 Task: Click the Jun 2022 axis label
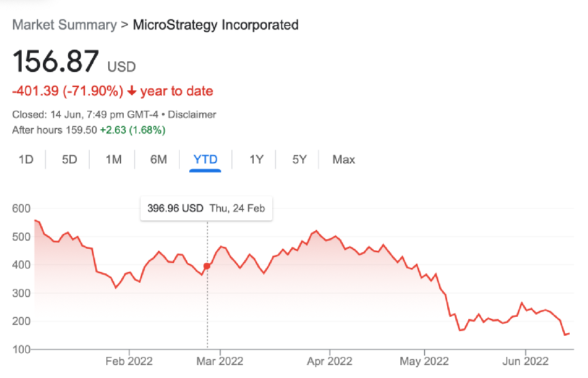[525, 360]
